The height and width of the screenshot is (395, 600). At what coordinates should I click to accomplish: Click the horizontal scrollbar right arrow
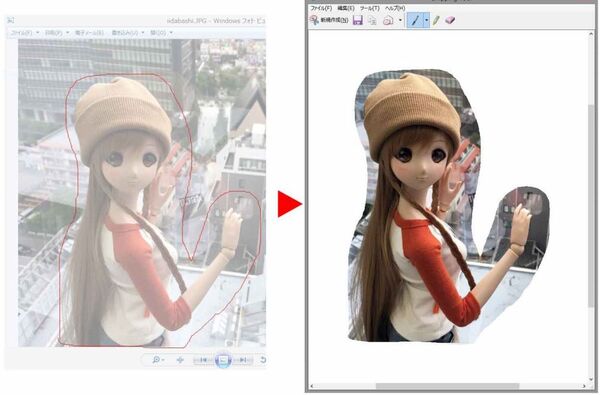[x=584, y=386]
